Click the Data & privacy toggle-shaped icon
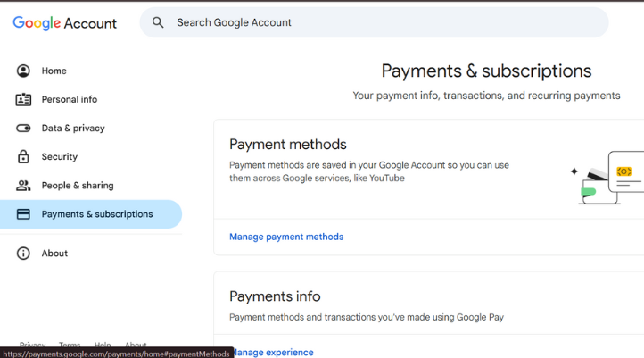Screen dimensions: 644x358 click(23, 128)
